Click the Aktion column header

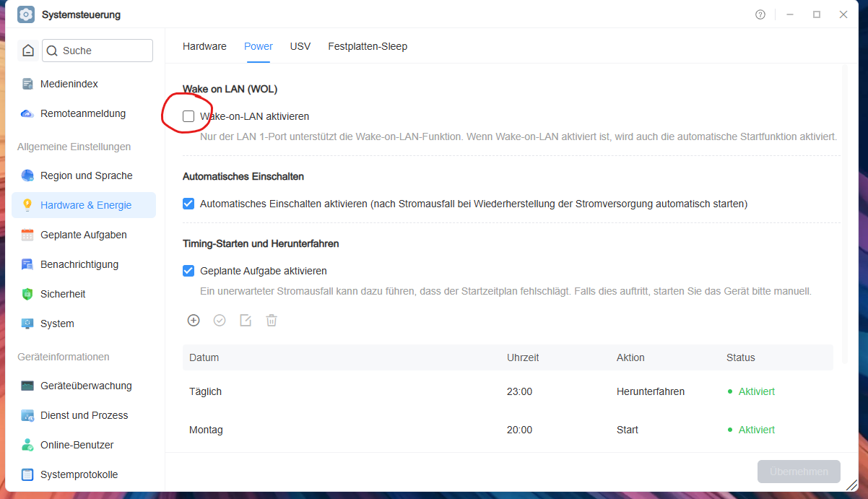(630, 357)
